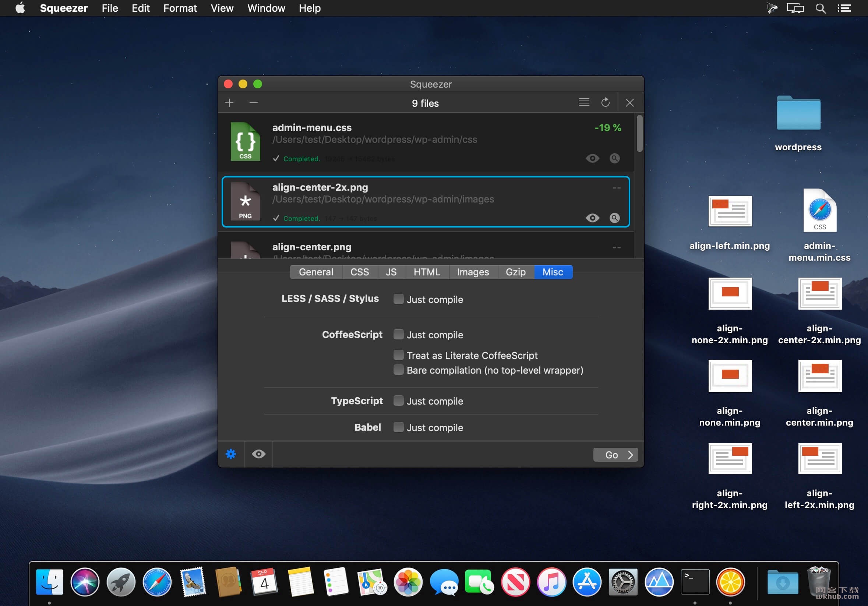Select align-left.min.png on the desktop
868x606 pixels.
(x=730, y=211)
